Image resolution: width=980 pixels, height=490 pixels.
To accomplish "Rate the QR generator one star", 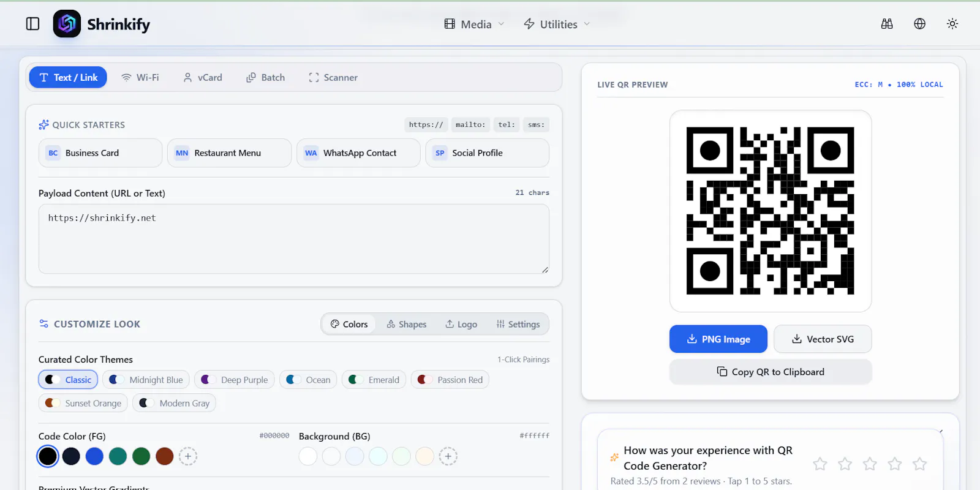I will [820, 464].
